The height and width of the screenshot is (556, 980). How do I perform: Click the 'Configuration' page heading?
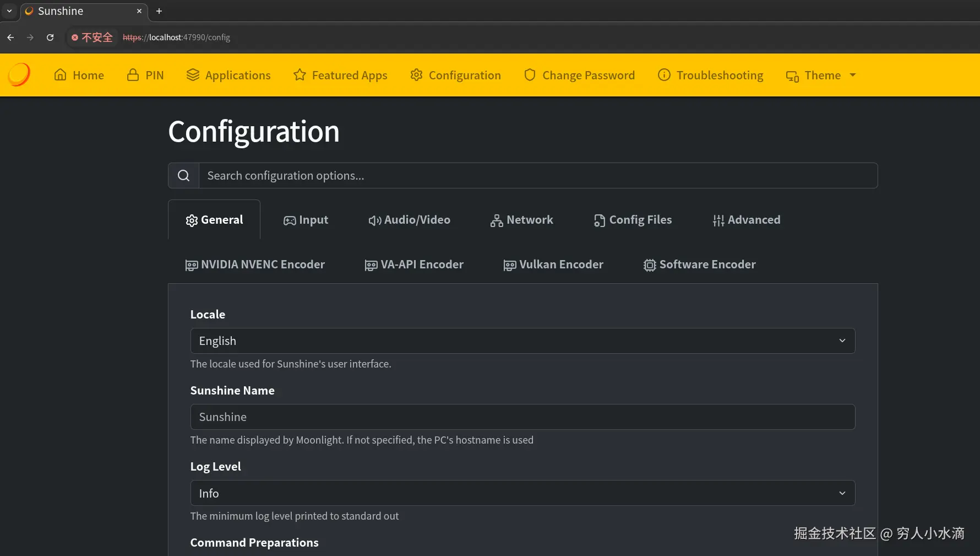pos(254,132)
